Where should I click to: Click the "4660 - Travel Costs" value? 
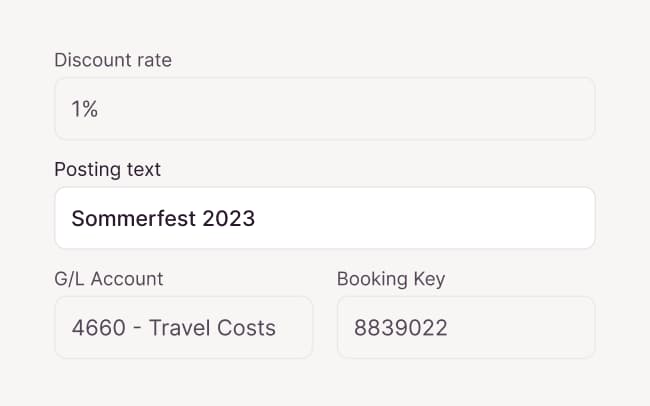[x=174, y=327]
